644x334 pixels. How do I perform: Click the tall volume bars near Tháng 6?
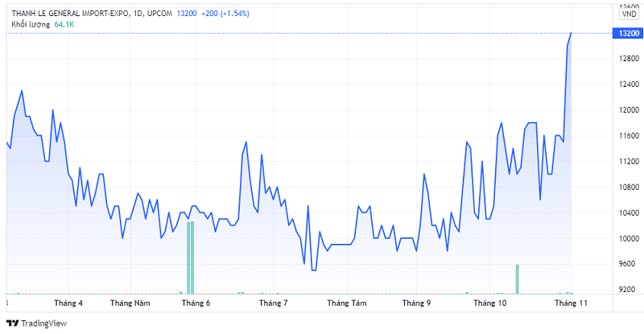click(x=191, y=258)
